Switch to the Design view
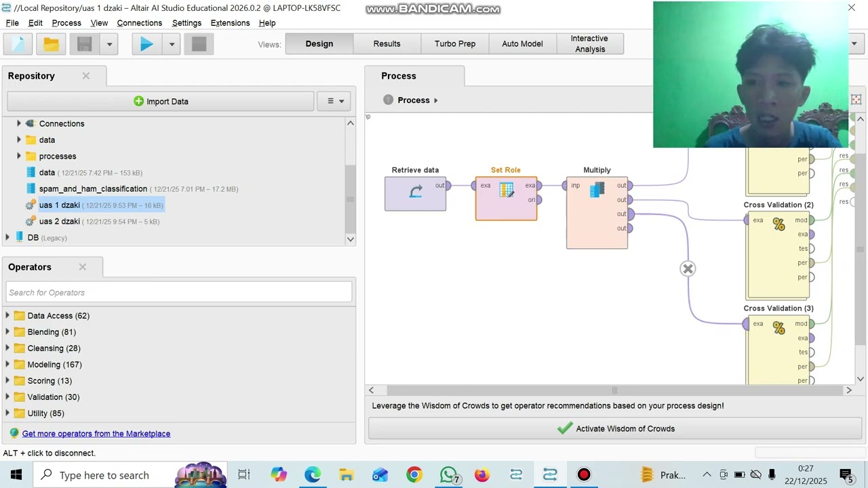 coord(319,43)
